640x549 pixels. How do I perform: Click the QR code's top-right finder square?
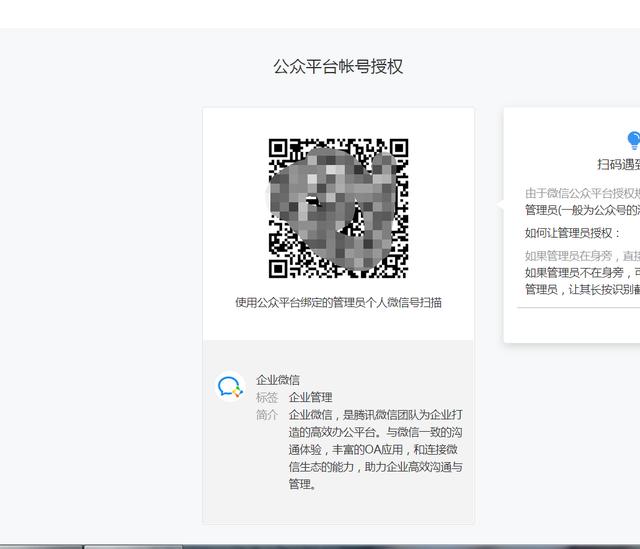pyautogui.click(x=398, y=149)
